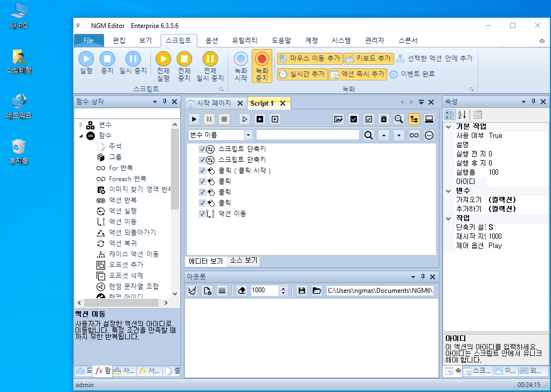The image size is (551, 392).
Task: Click the save floppy icon in 아웃풋 toolbar
Action: click(x=301, y=291)
